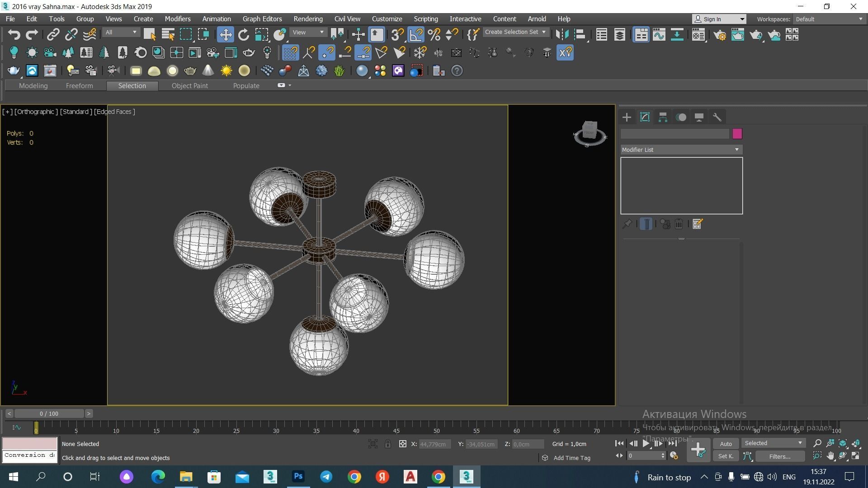
Task: Open the Workspaces Default dropdown
Action: (x=829, y=19)
